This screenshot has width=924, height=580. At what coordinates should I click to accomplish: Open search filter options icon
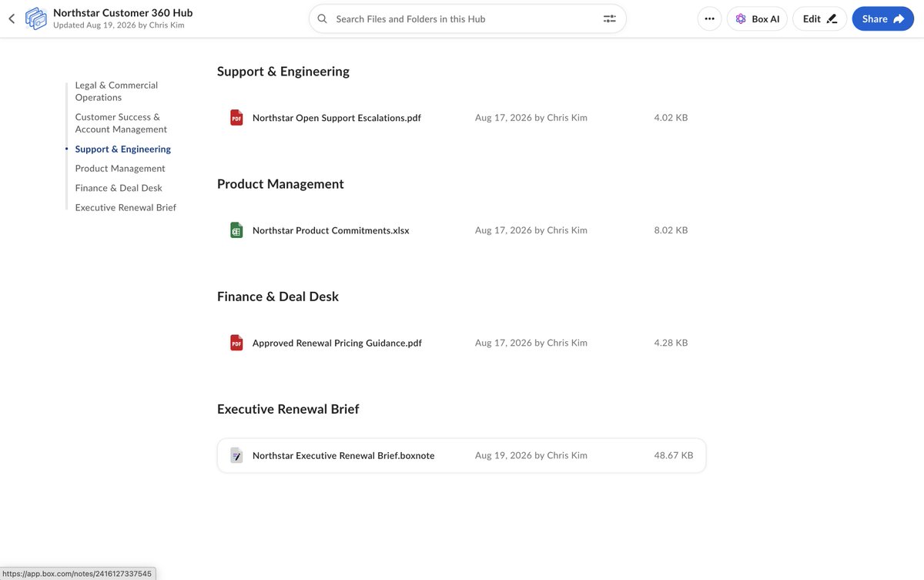point(610,18)
